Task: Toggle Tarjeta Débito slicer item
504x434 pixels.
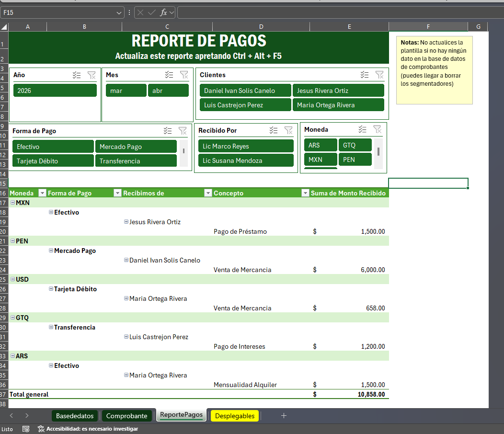Action: coord(53,161)
